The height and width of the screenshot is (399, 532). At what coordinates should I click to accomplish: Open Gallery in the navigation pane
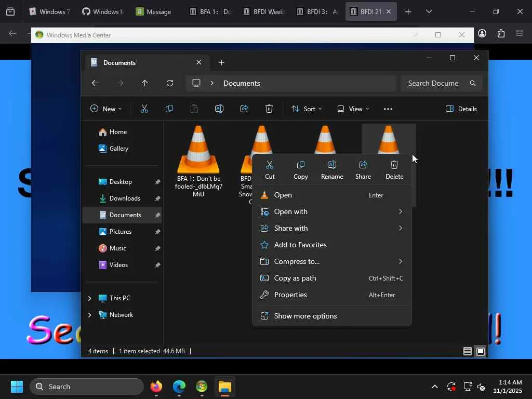point(122,149)
